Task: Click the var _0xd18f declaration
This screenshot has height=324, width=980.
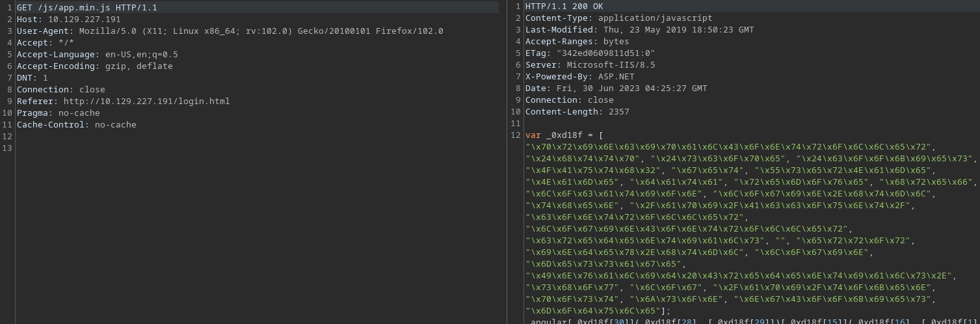Action: pyautogui.click(x=564, y=135)
